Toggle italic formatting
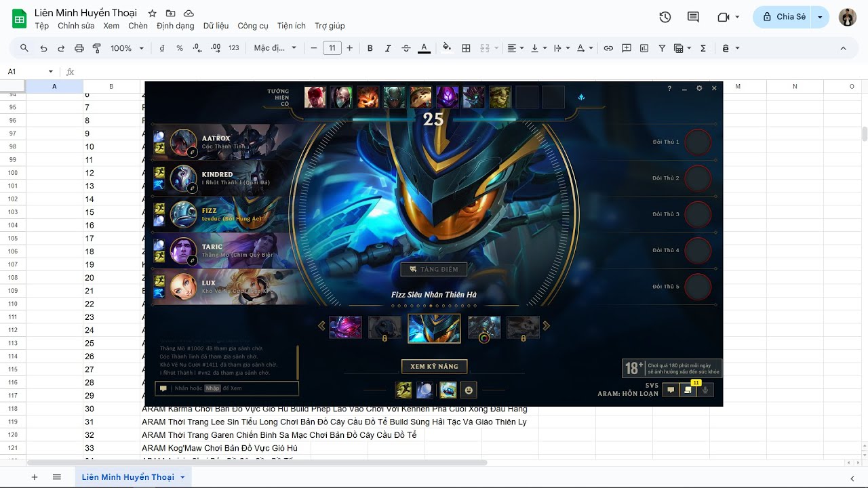Image resolution: width=868 pixels, height=488 pixels. point(388,48)
